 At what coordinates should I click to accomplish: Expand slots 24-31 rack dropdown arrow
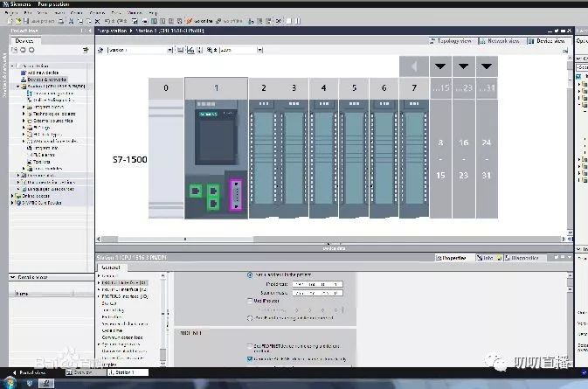pos(487,66)
